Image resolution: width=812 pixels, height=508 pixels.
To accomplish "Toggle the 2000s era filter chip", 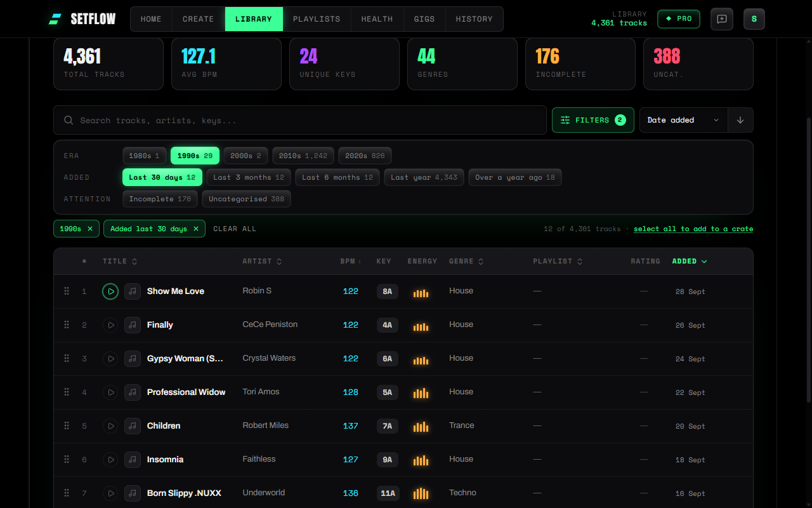I will tap(246, 156).
